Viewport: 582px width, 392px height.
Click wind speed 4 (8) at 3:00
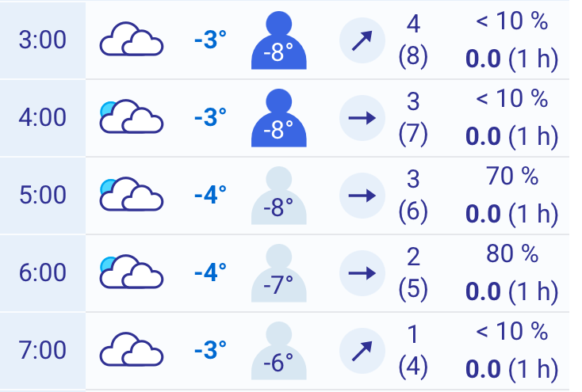(x=412, y=40)
